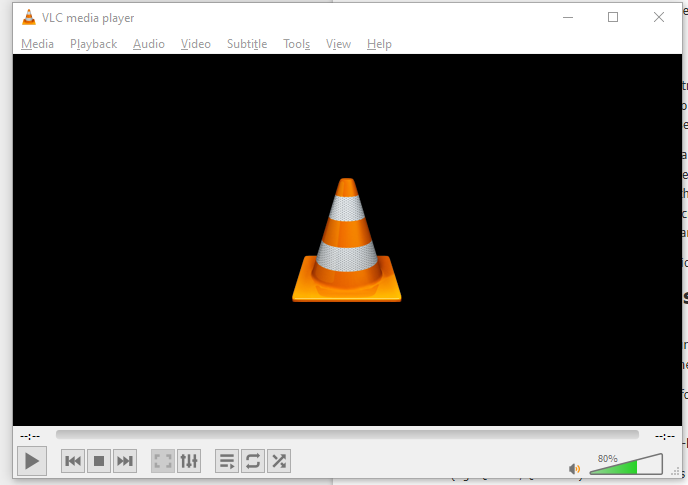Maximize the VLC window
Image resolution: width=688 pixels, height=485 pixels.
coord(613,18)
